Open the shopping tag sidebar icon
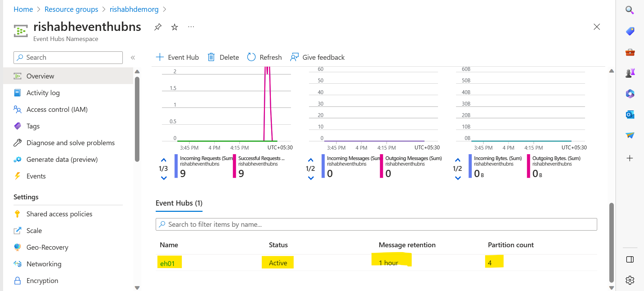The height and width of the screenshot is (291, 644). 630,31
